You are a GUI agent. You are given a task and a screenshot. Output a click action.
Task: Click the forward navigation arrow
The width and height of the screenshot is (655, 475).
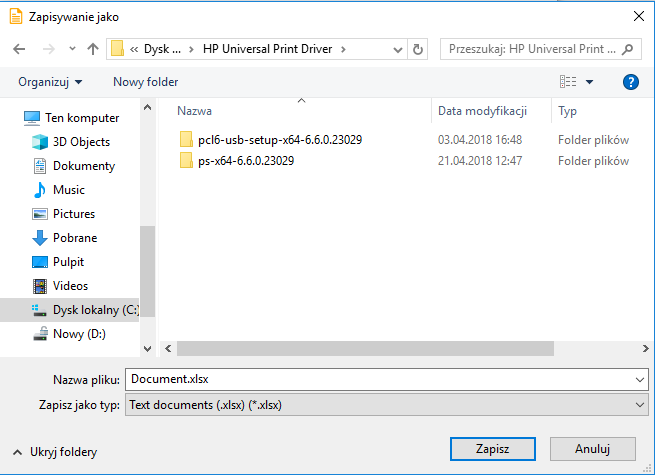pyautogui.click(x=49, y=49)
